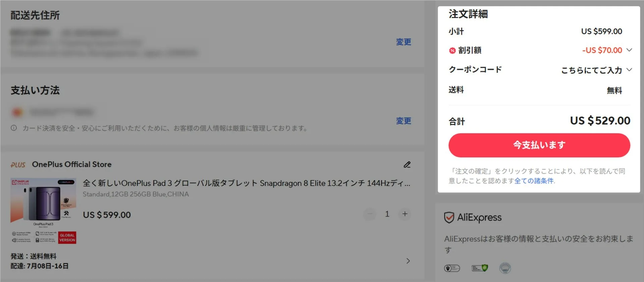Image resolution: width=644 pixels, height=282 pixels.
Task: Click the green shield security badge
Action: pyautogui.click(x=480, y=268)
